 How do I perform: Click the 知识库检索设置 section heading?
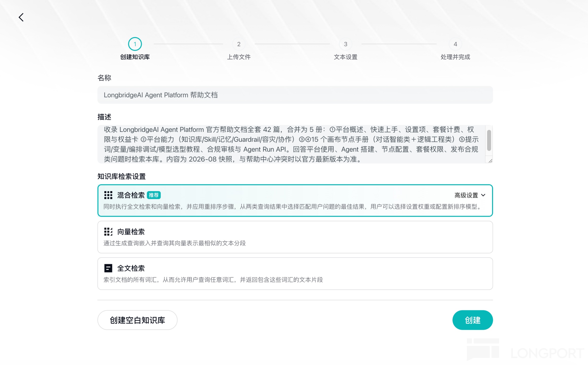(x=122, y=176)
